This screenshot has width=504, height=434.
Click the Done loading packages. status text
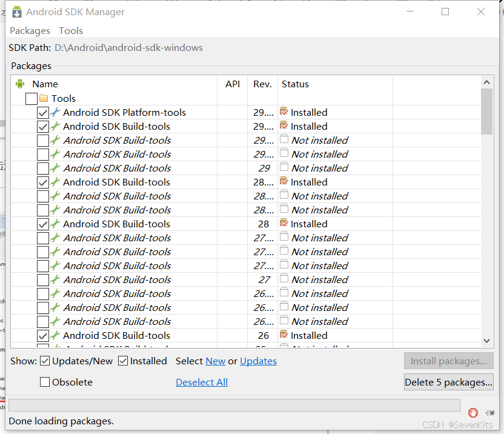tap(61, 421)
